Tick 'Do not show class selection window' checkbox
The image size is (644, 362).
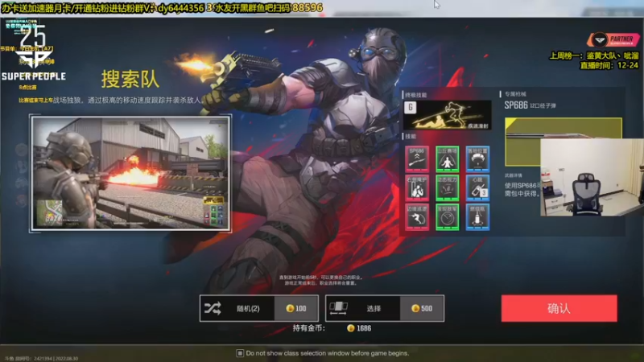click(240, 353)
